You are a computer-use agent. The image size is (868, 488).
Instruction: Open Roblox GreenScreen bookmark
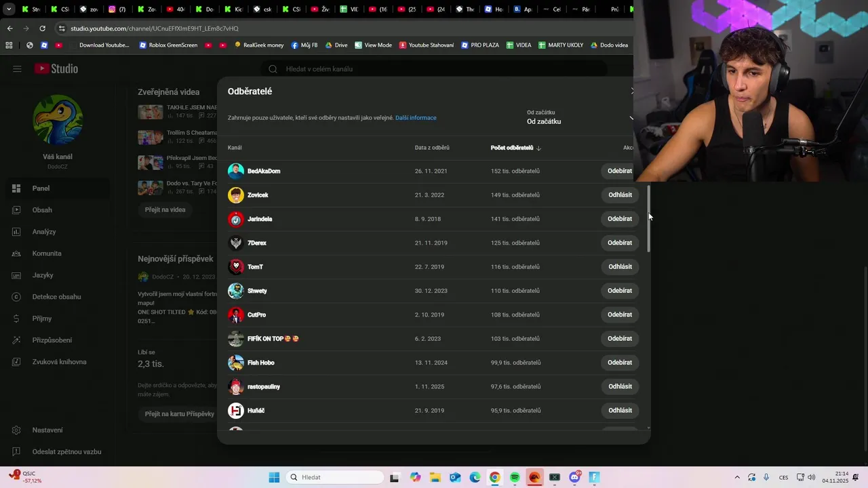tap(168, 45)
